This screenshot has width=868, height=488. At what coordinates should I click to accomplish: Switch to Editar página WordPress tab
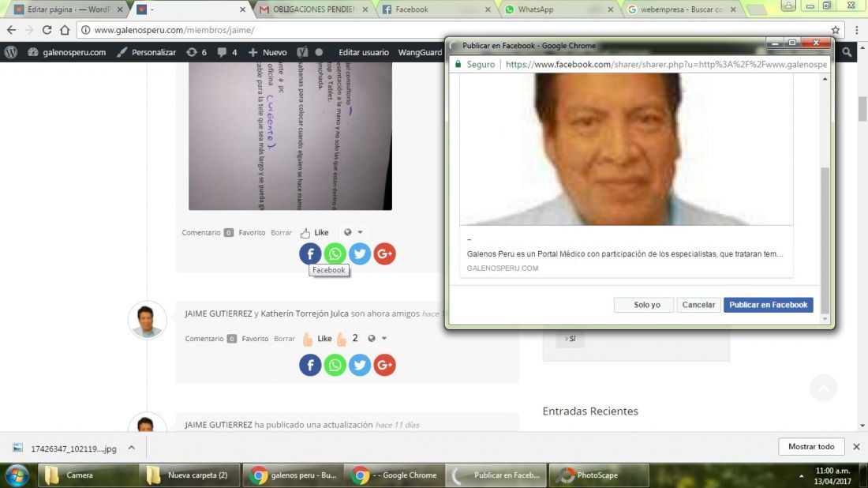click(x=69, y=9)
